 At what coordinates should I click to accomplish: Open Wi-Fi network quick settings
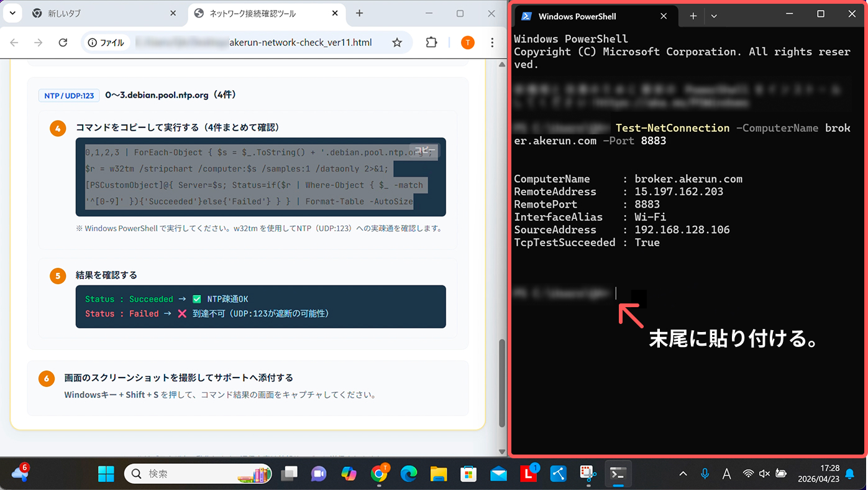[x=748, y=474]
